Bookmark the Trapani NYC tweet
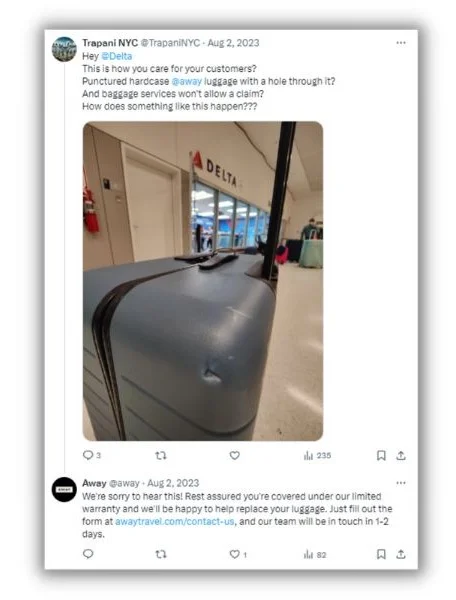This screenshot has width=456, height=600. point(381,455)
